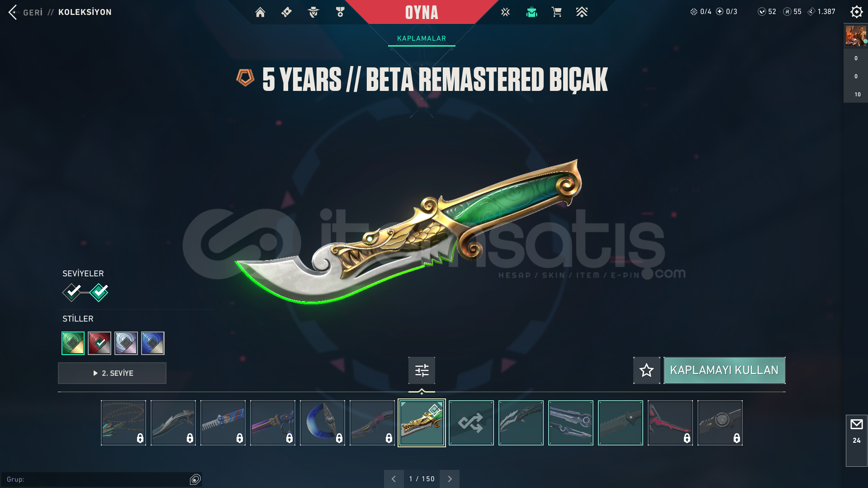Go to previous page arrow
The width and height of the screenshot is (868, 488).
click(x=394, y=479)
